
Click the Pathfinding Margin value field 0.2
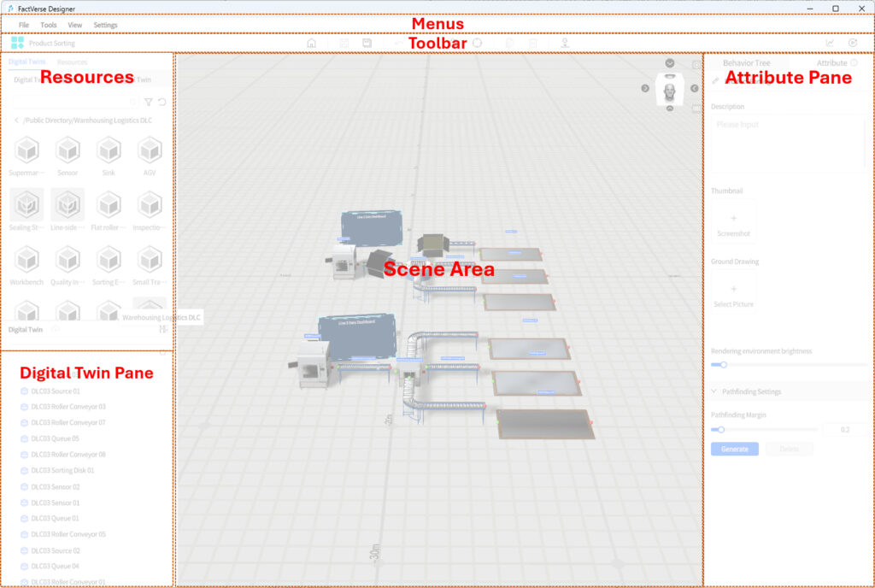pyautogui.click(x=847, y=430)
